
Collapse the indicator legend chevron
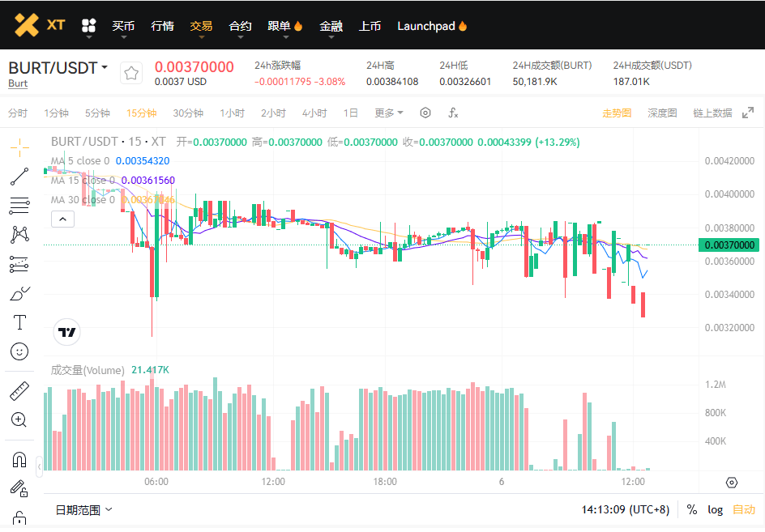click(x=62, y=219)
